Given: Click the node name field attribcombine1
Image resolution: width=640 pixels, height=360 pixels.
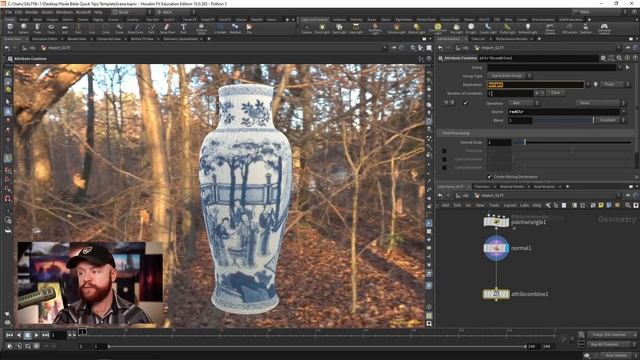Looking at the screenshot, I should (538, 58).
